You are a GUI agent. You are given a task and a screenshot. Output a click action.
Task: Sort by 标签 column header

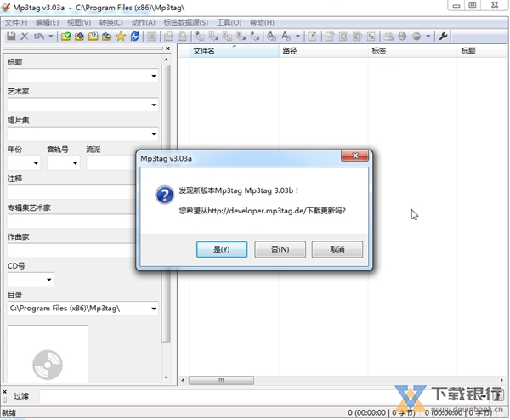coord(413,51)
